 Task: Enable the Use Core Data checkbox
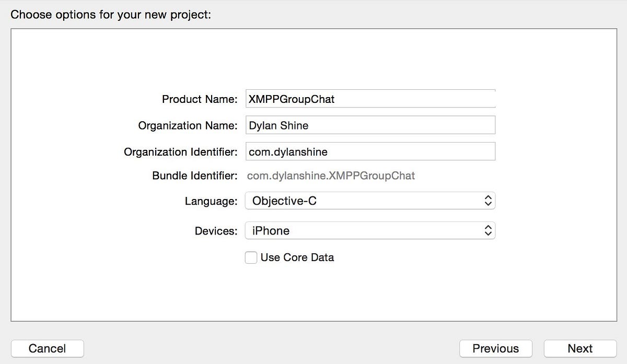[251, 257]
